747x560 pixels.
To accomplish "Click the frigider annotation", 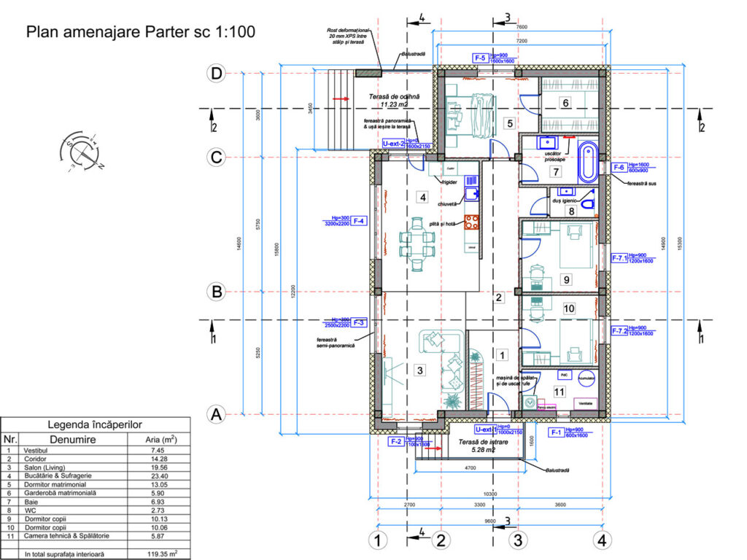I will pyautogui.click(x=449, y=182).
